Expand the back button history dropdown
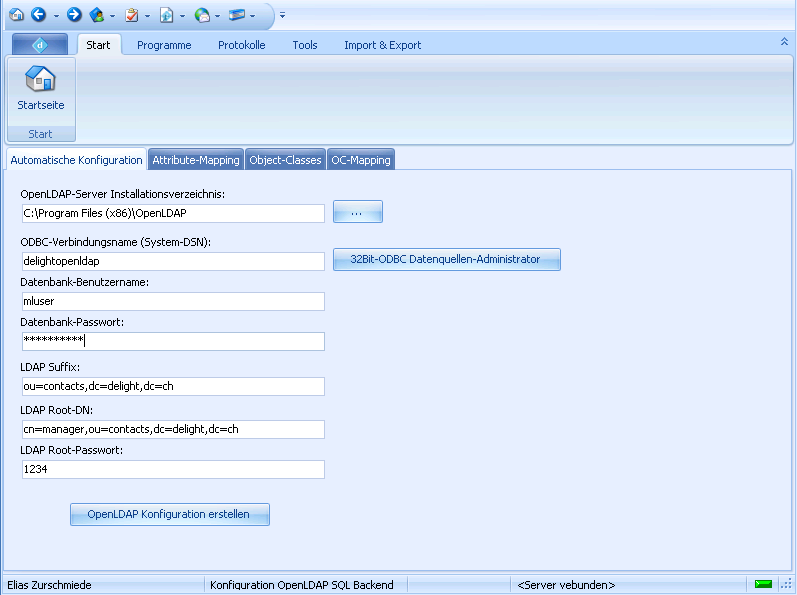The height and width of the screenshot is (595, 797). coord(56,16)
